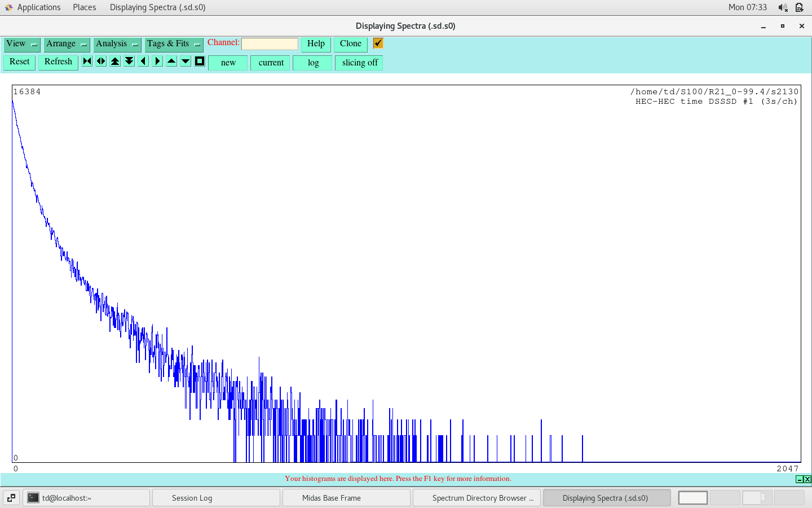Click the upward scale-adjust arrow icon
Viewport: 812px width, 508px height.
point(171,61)
